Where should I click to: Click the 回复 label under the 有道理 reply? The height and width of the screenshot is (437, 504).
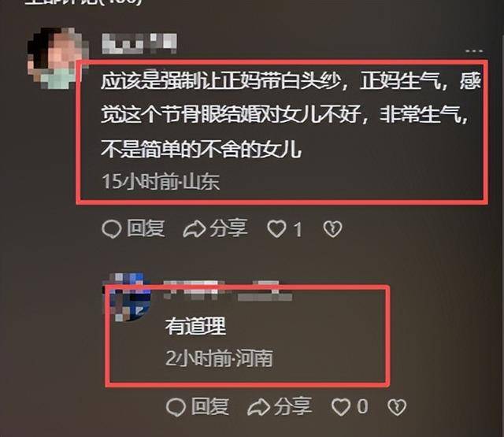pos(210,406)
